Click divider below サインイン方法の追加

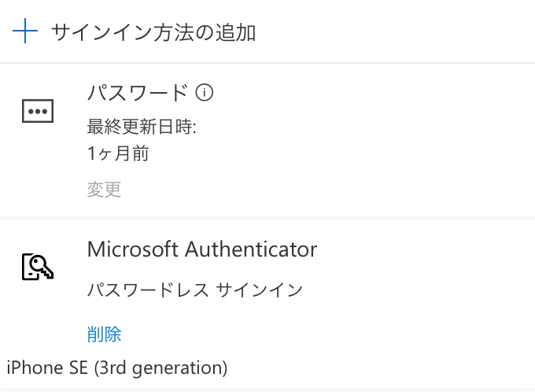pyautogui.click(x=267, y=63)
